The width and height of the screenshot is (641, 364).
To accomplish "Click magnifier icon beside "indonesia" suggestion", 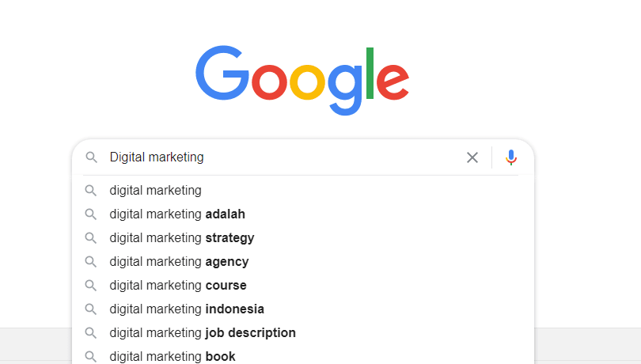I will [x=91, y=309].
